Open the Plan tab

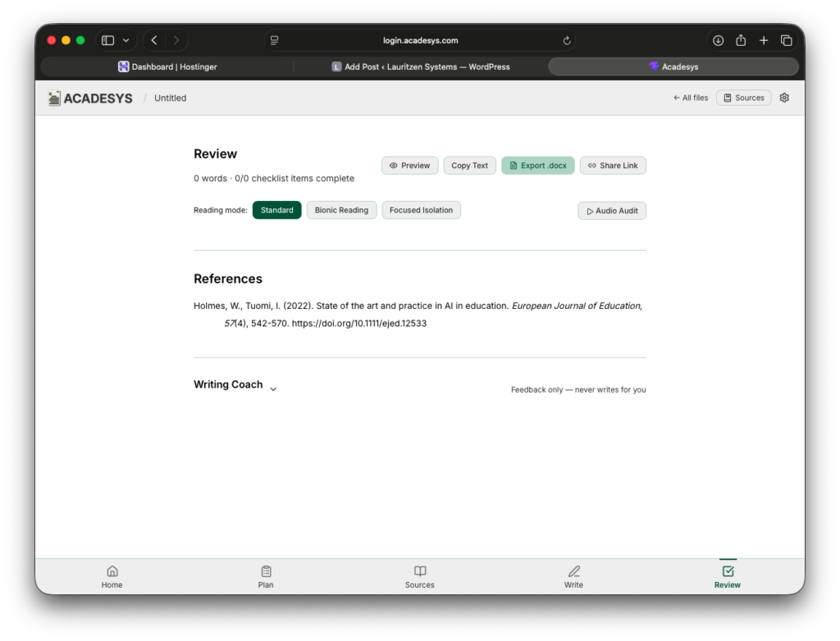coord(266,577)
